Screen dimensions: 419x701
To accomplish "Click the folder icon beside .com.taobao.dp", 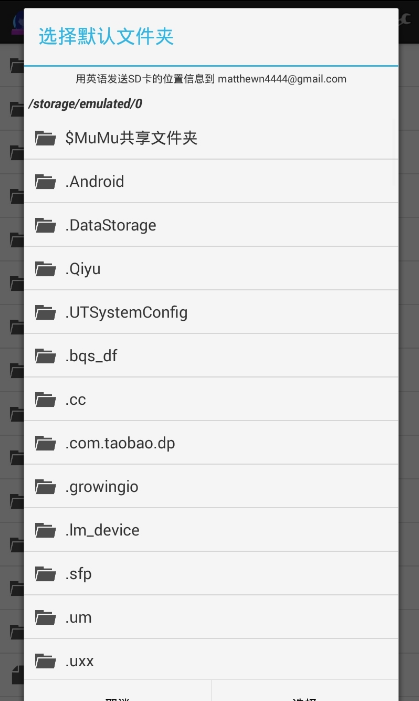I will (x=45, y=443).
